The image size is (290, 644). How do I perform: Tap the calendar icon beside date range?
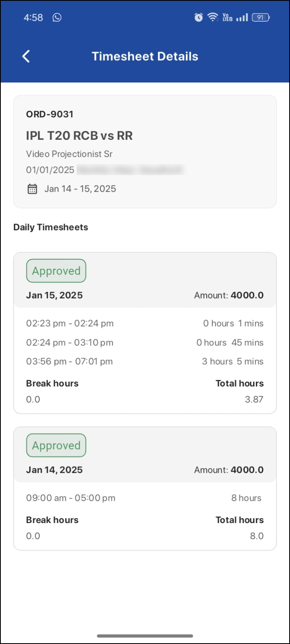coord(32,189)
